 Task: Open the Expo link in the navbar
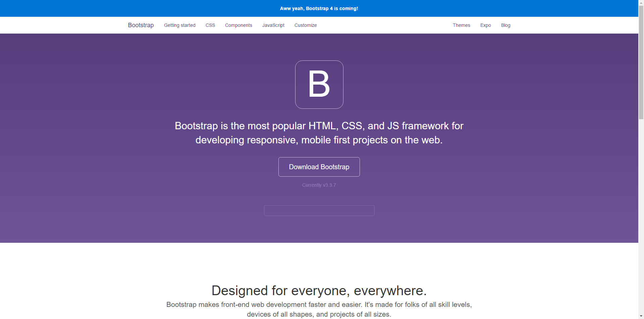pos(486,25)
